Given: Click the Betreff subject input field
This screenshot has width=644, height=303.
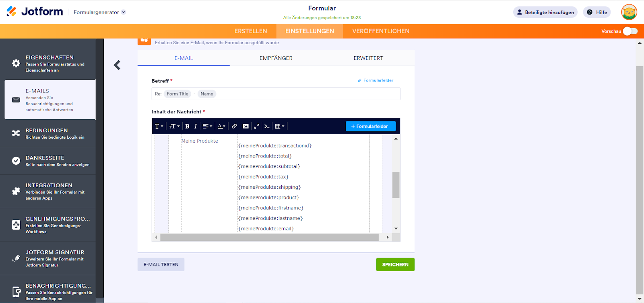Looking at the screenshot, I should pyautogui.click(x=276, y=94).
